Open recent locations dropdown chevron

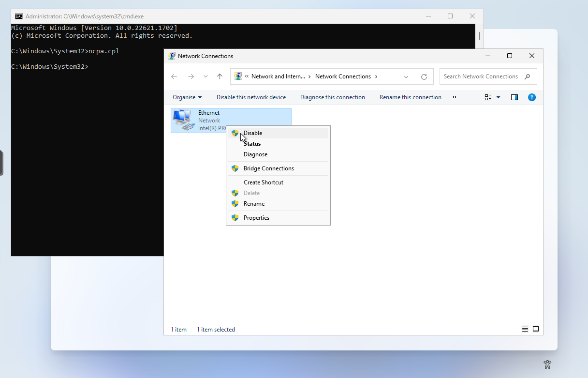[206, 76]
